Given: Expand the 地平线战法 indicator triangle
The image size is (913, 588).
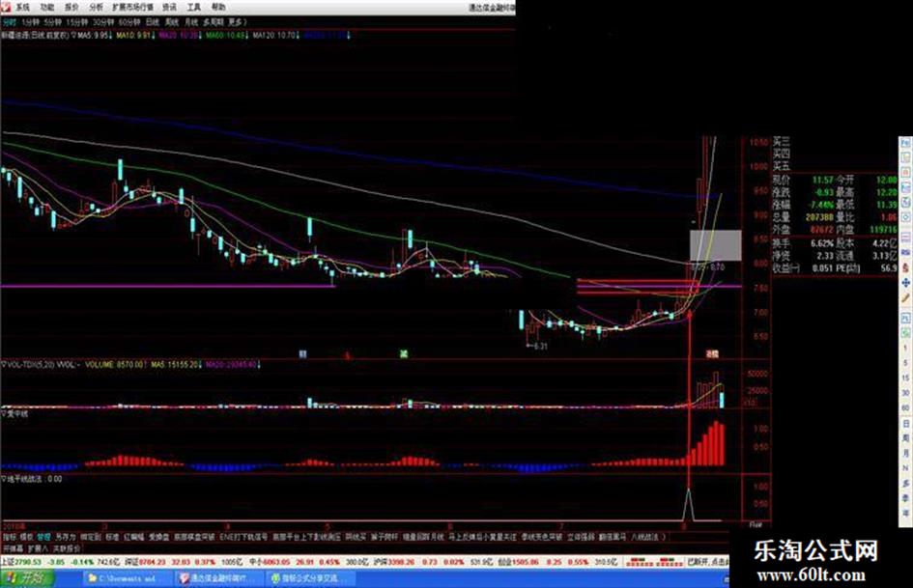Looking at the screenshot, I should (x=4, y=479).
